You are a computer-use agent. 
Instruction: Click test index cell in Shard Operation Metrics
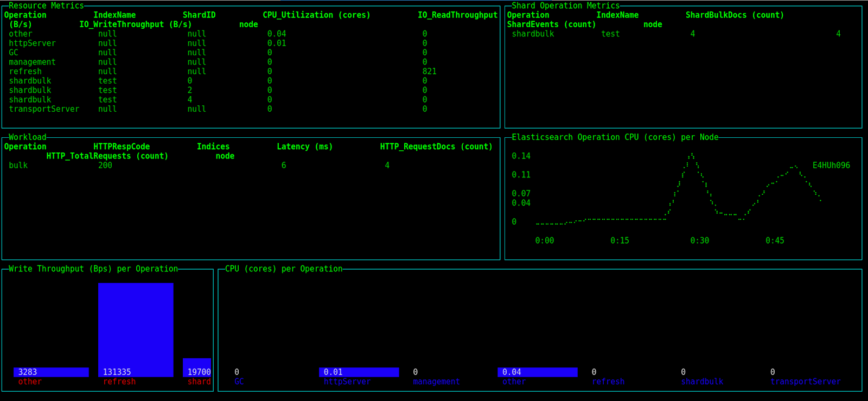click(610, 34)
